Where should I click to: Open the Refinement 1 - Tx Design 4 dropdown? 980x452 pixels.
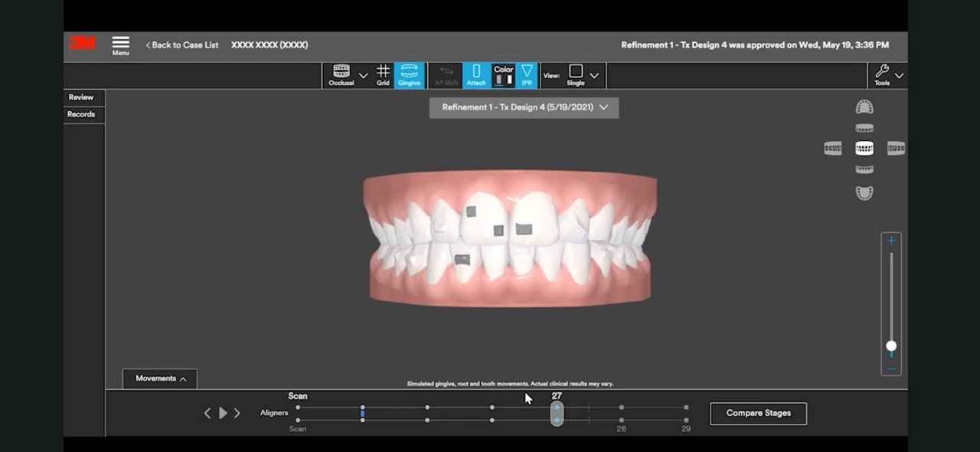(x=524, y=108)
